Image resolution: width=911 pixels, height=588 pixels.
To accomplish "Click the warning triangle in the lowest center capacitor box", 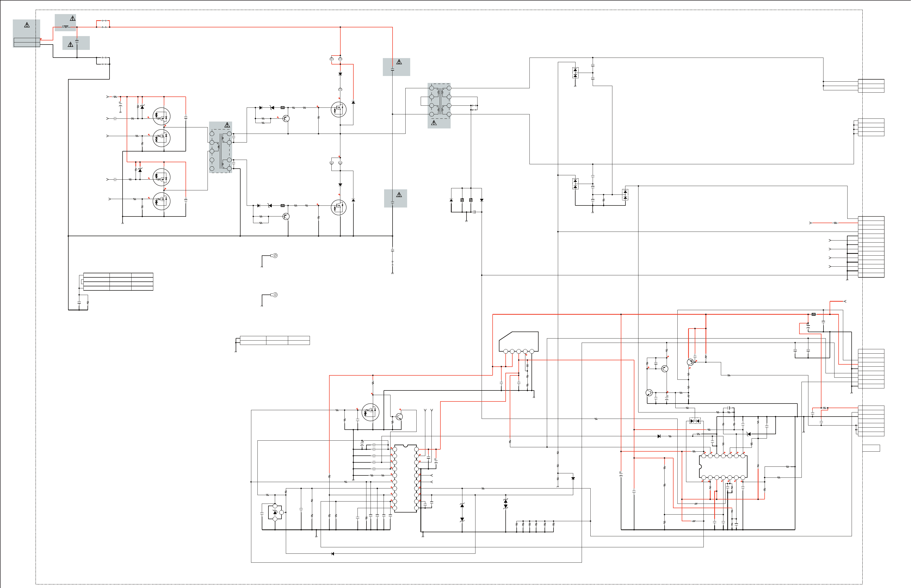I will [x=399, y=195].
